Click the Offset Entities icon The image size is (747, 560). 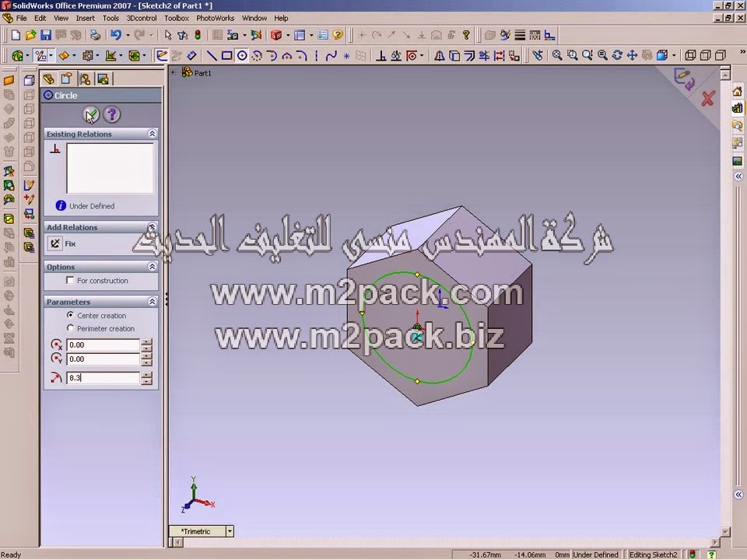coord(469,56)
